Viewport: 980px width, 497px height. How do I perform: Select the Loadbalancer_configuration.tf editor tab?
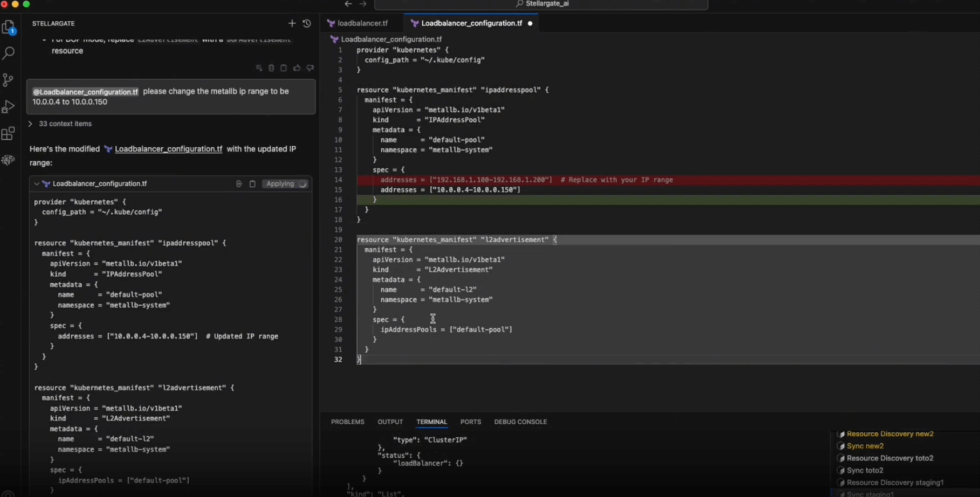471,24
